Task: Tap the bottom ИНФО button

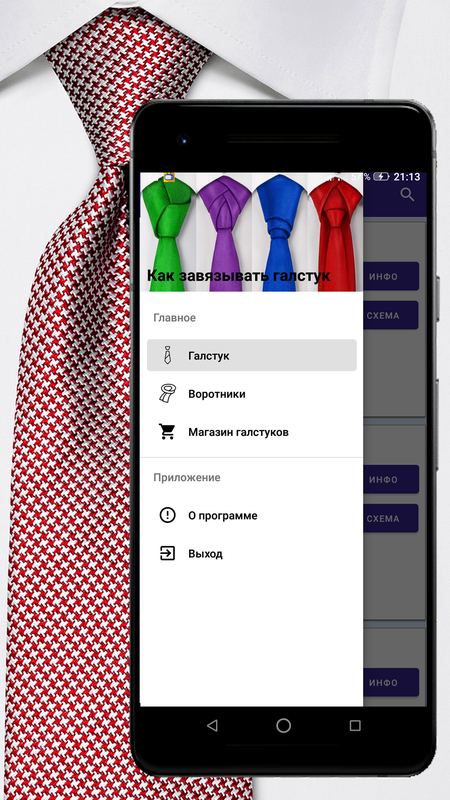Action: pyautogui.click(x=391, y=683)
